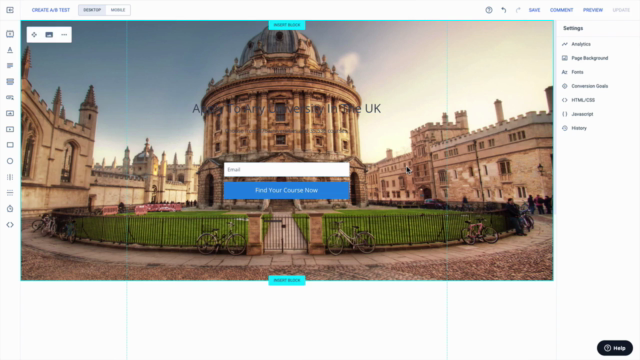
Task: Click Create A/B Test
Action: (51, 10)
